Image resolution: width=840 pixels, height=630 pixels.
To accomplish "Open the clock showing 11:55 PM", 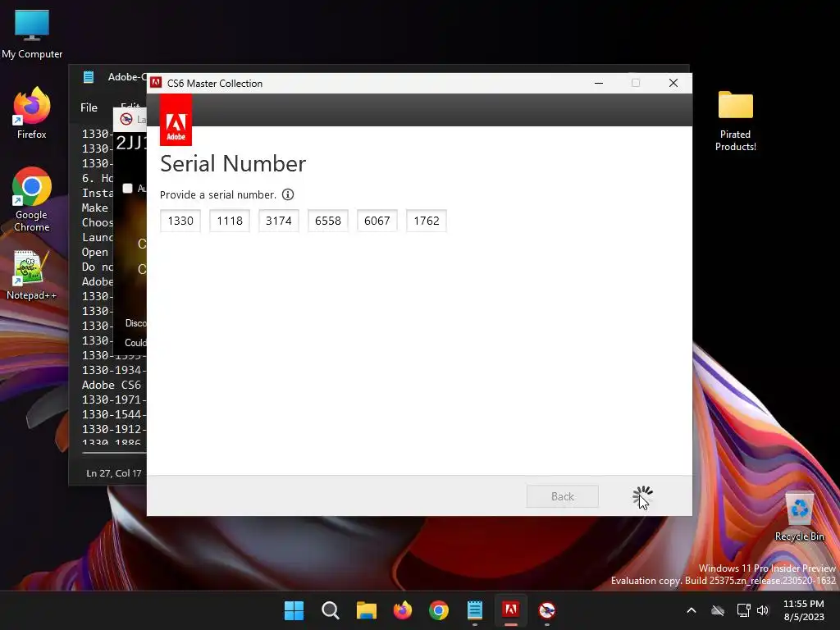I will point(804,610).
